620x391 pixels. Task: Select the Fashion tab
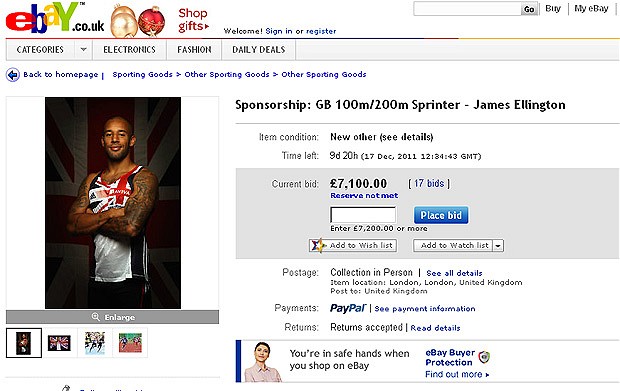(194, 50)
